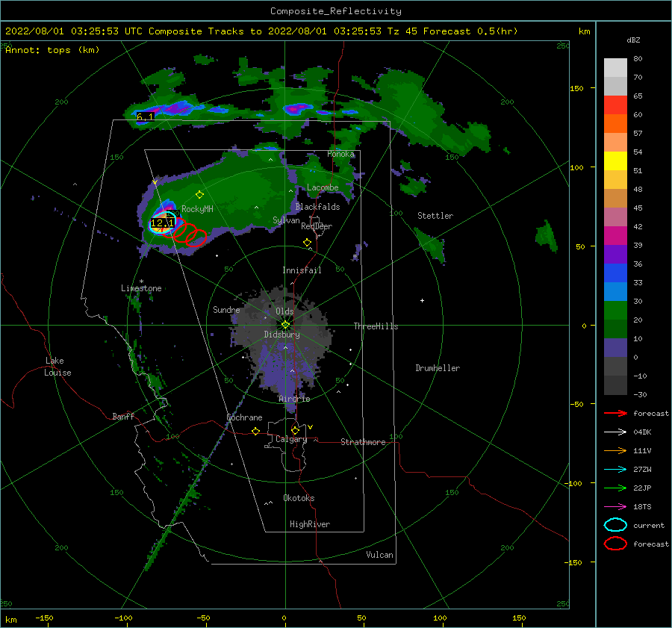
Task: Click the Okotoks city label
Action: pos(299,498)
